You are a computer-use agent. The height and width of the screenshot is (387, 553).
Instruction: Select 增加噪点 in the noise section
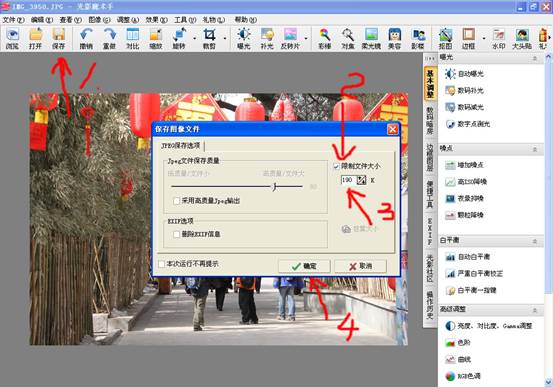tap(464, 165)
